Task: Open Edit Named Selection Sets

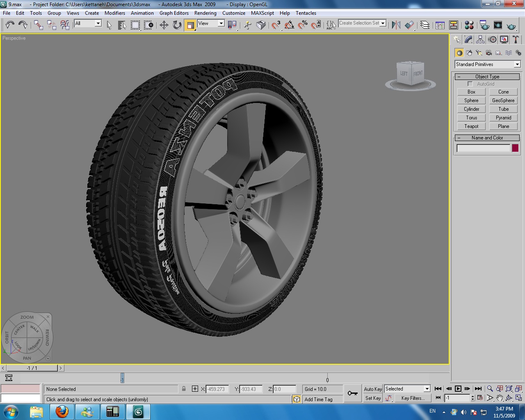Action: 331,25
